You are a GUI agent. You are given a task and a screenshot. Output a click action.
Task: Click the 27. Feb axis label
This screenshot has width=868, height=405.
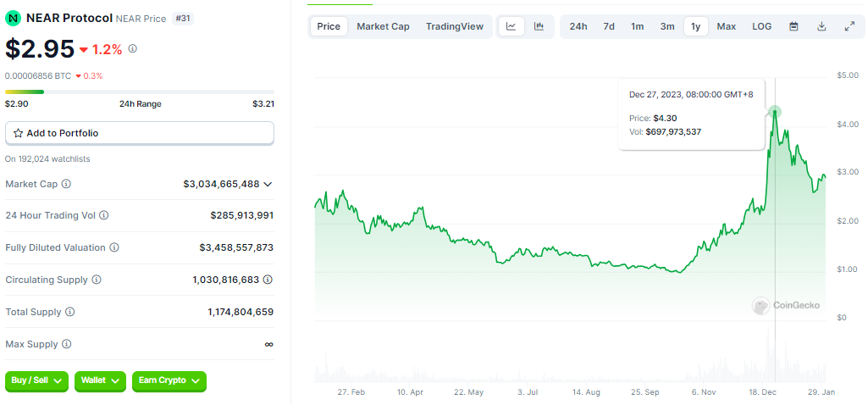(x=351, y=391)
